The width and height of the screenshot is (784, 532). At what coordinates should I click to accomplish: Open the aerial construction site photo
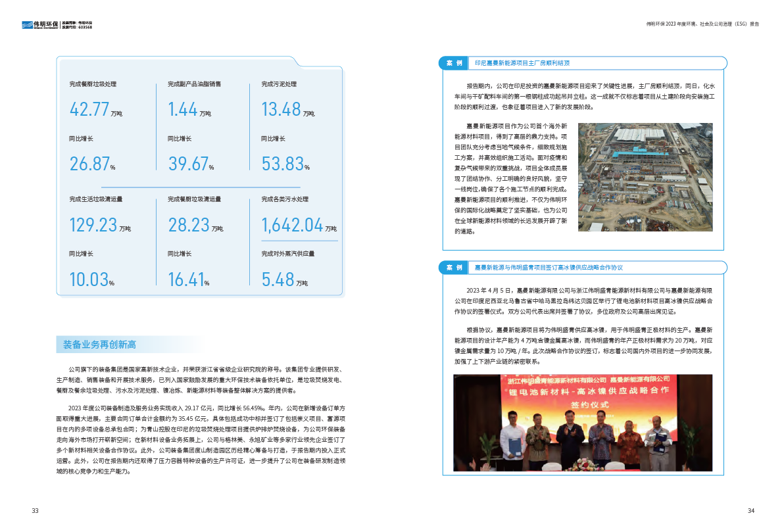pos(645,177)
